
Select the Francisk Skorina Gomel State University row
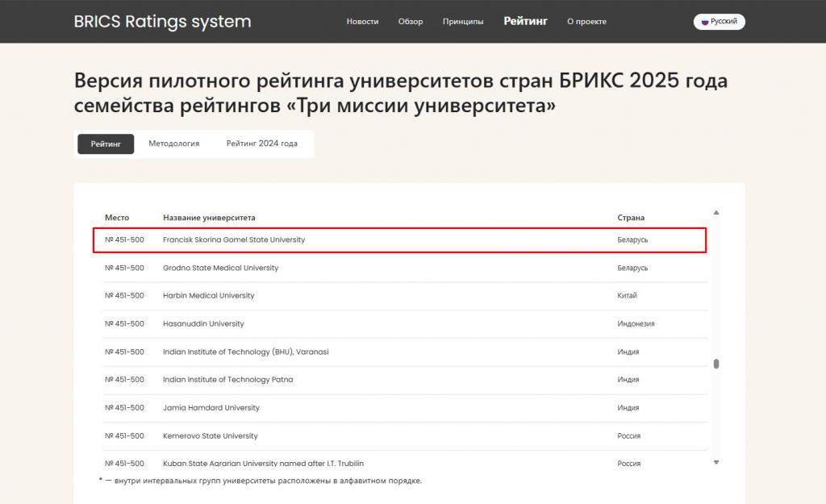click(x=234, y=240)
